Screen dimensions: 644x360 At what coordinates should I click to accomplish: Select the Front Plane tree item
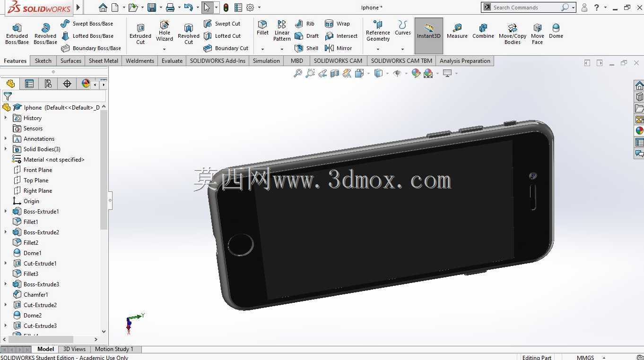(x=38, y=170)
